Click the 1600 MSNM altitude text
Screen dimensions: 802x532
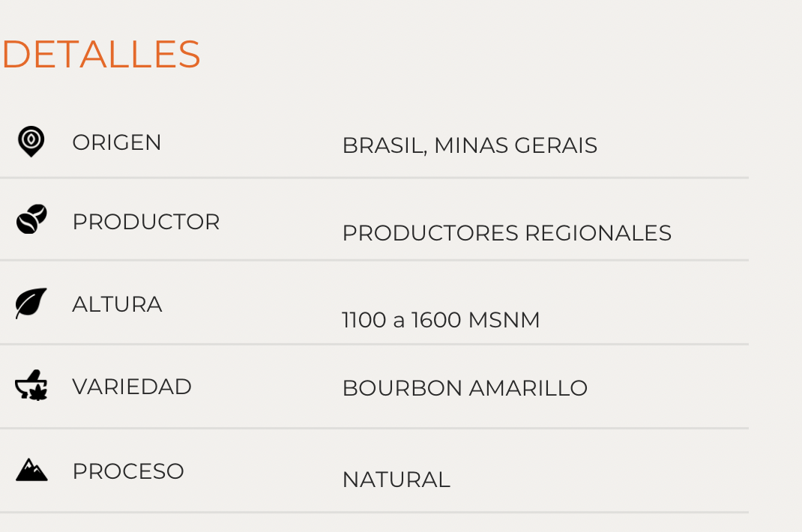click(476, 321)
